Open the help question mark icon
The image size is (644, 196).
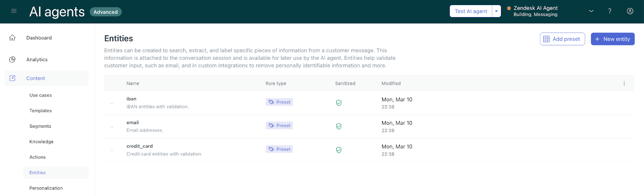[610, 11]
